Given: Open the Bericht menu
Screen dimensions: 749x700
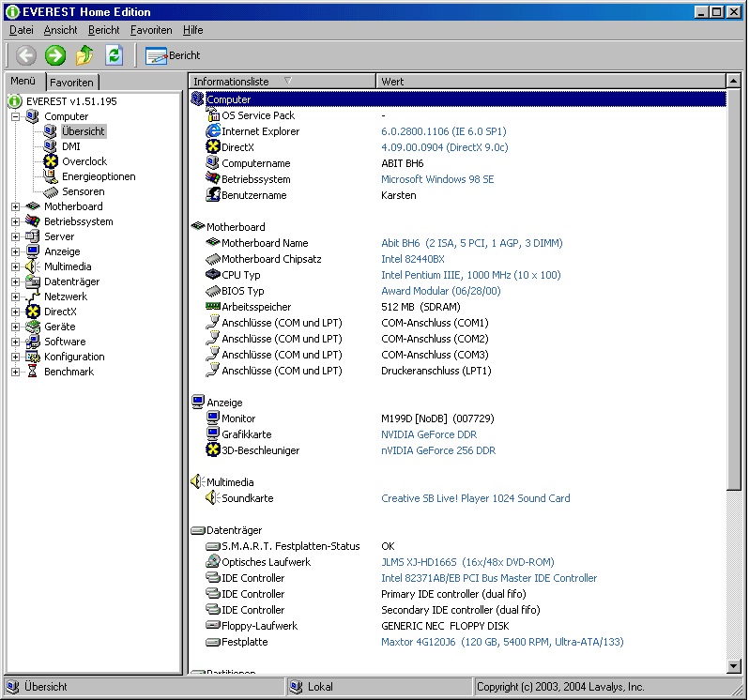Looking at the screenshot, I should 103,30.
